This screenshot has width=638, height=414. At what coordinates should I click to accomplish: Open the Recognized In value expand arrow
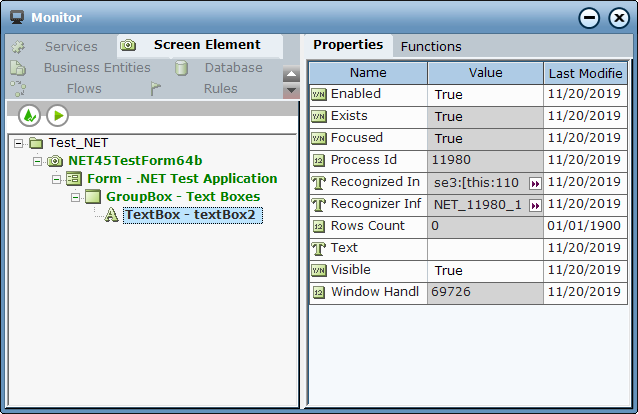click(535, 184)
